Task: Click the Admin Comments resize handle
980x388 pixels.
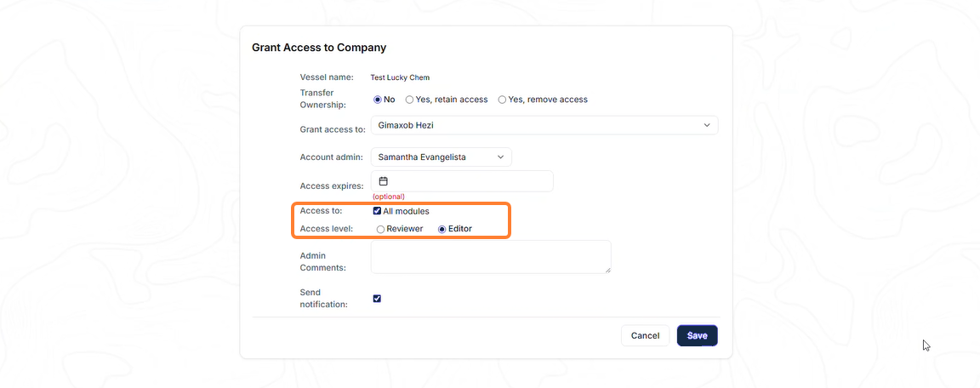Action: (607, 270)
